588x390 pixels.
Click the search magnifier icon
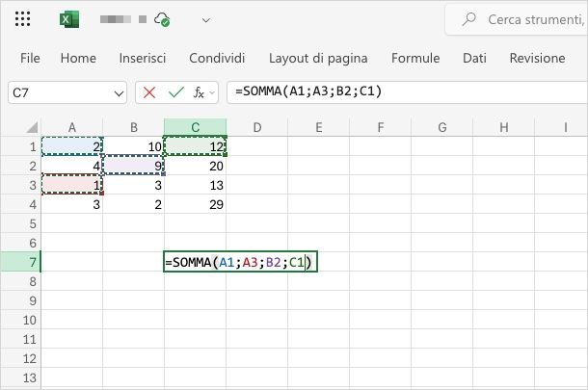(468, 18)
